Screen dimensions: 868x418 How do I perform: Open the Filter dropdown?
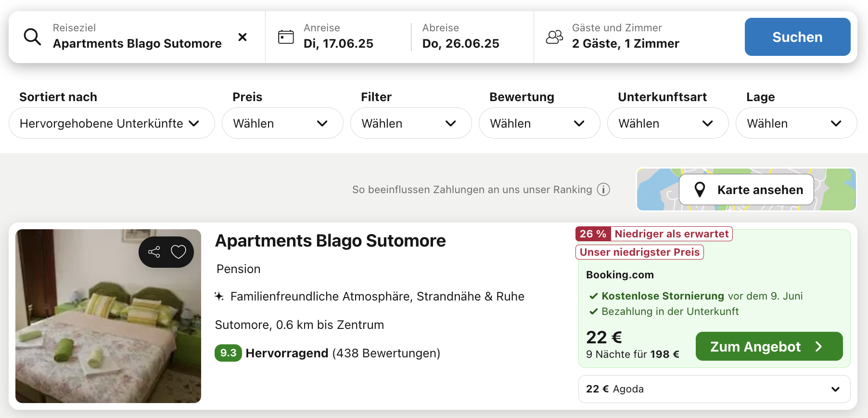pyautogui.click(x=411, y=123)
